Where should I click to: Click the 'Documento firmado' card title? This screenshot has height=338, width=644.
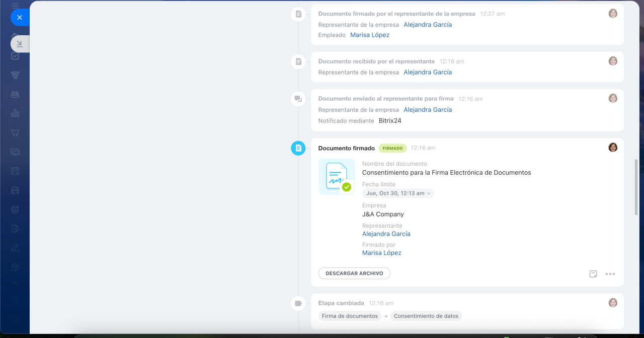point(347,148)
